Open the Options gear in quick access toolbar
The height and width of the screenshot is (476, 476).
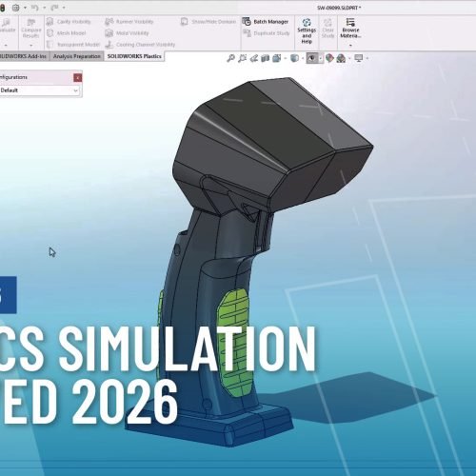(x=15, y=8)
